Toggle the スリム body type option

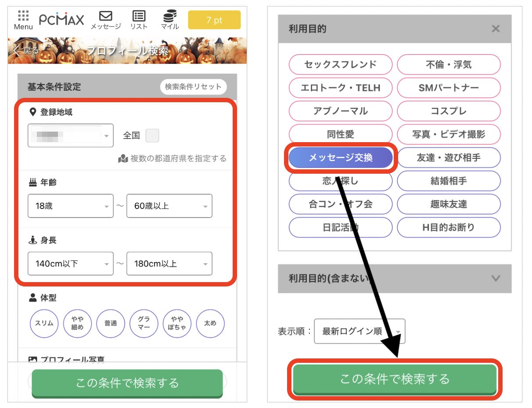click(44, 323)
